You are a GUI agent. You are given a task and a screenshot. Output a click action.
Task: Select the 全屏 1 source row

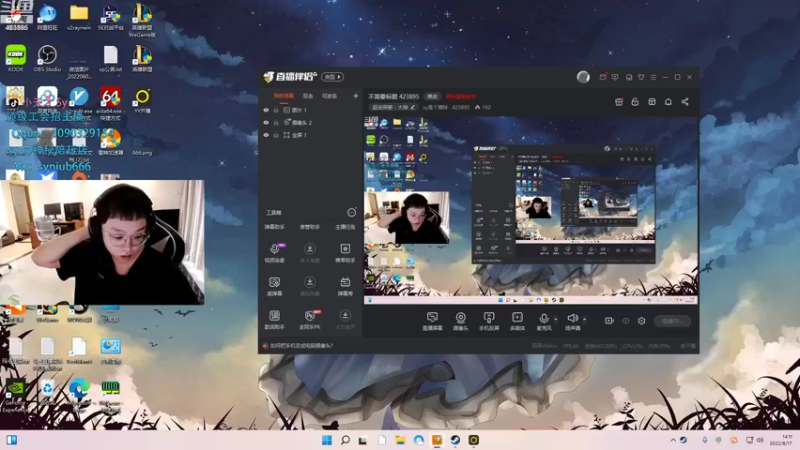click(x=310, y=135)
